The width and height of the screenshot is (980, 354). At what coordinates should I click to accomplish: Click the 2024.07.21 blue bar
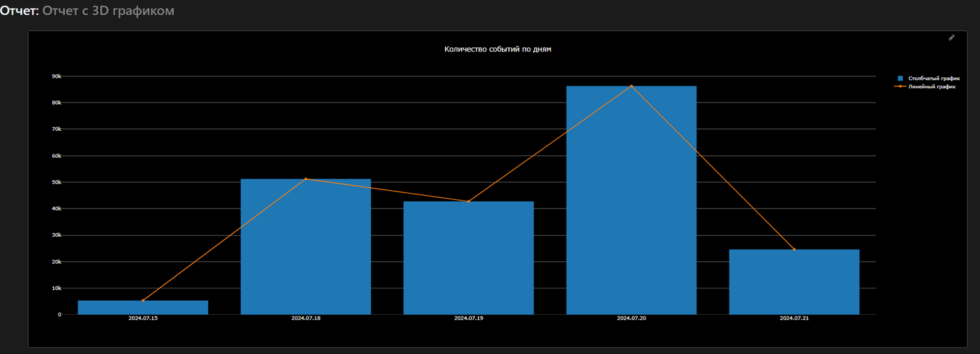[x=794, y=282]
